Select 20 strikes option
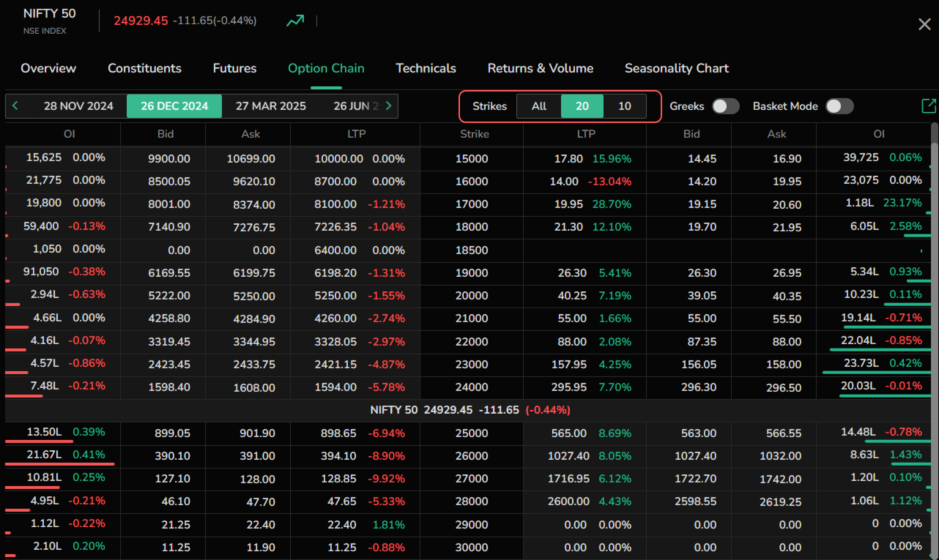 (x=582, y=106)
